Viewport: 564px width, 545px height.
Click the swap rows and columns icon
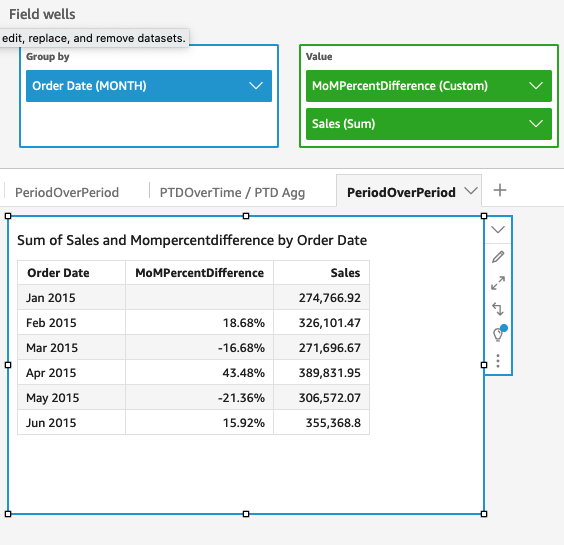tap(498, 309)
